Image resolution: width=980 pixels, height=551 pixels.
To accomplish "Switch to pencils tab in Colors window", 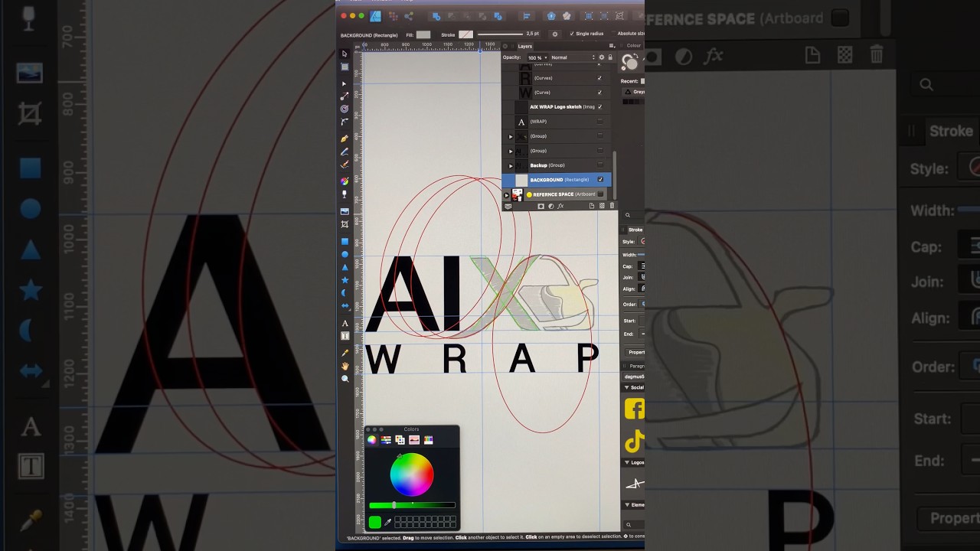I will coord(428,440).
